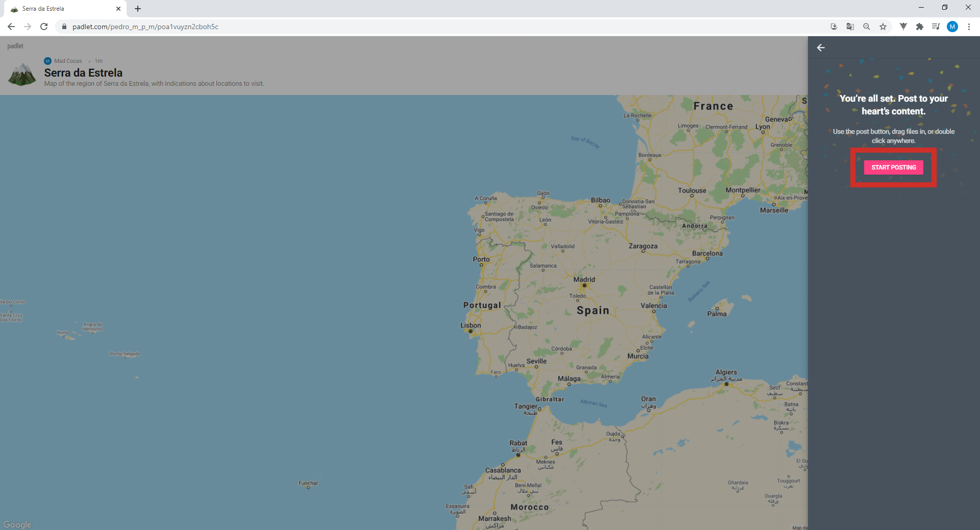Open the translate page icon

[850, 27]
